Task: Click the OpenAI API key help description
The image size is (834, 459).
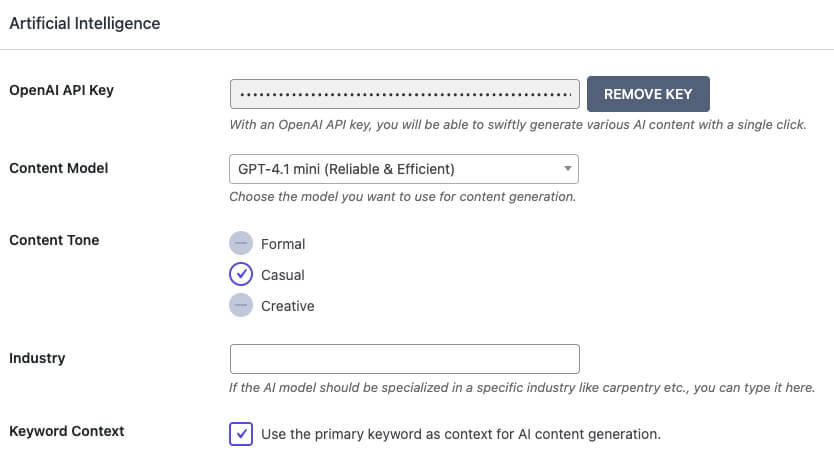Action: [518, 125]
